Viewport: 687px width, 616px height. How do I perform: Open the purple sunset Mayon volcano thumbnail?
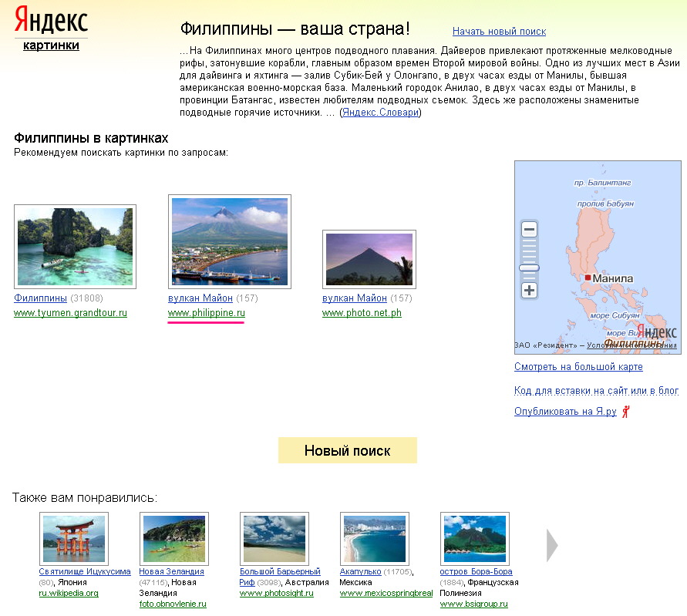[369, 260]
